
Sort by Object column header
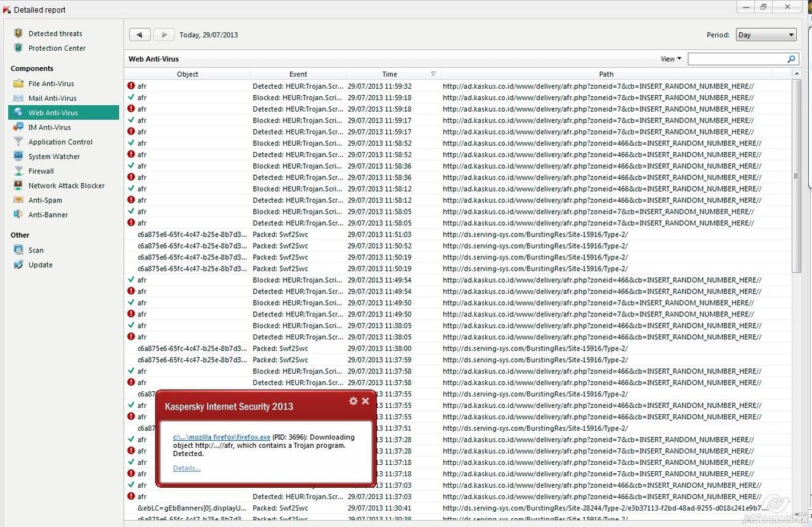[x=188, y=74]
